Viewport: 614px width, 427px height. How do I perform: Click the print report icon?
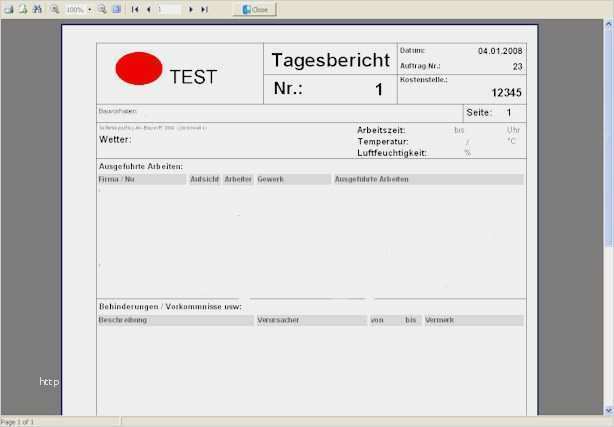[x=9, y=9]
